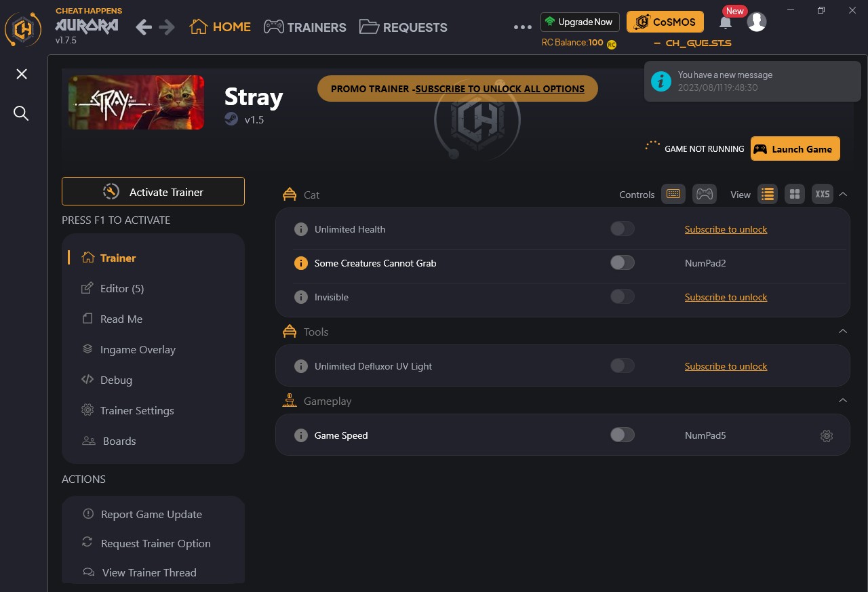Viewport: 868px width, 592px height.
Task: Click Request Trainer Option action
Action: 146,543
